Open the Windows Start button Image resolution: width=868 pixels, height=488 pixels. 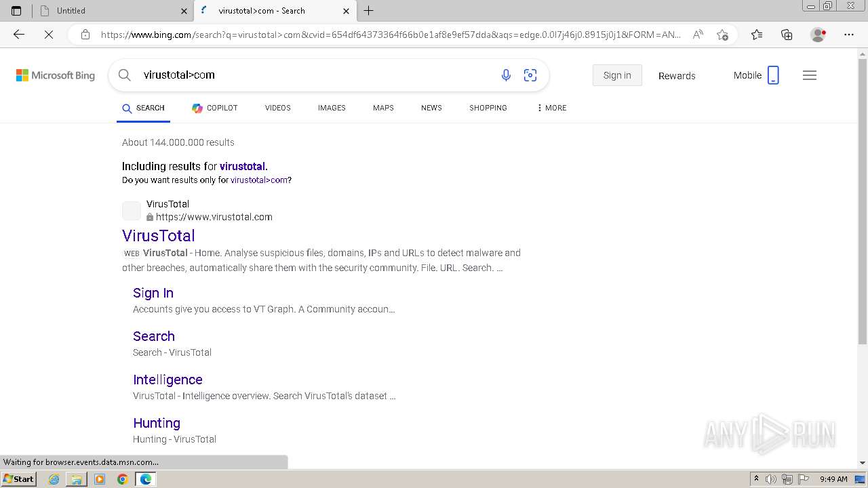pyautogui.click(x=18, y=479)
